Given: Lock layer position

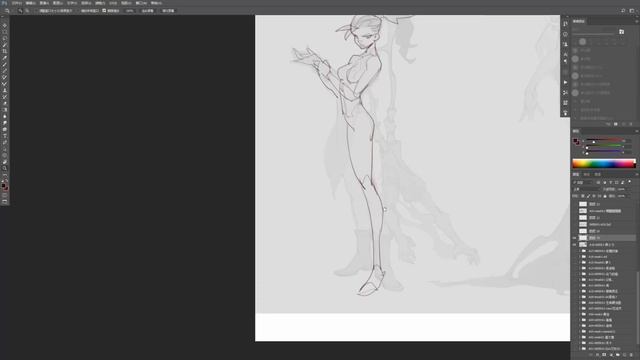Looking at the screenshot, I should (x=594, y=196).
